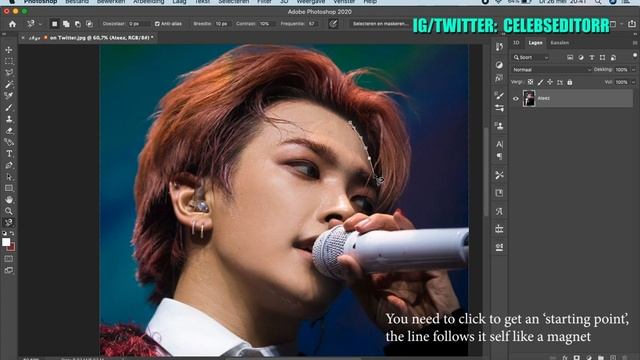The image size is (640, 360).
Task: Filter layers by type layer kind
Action: [591, 58]
